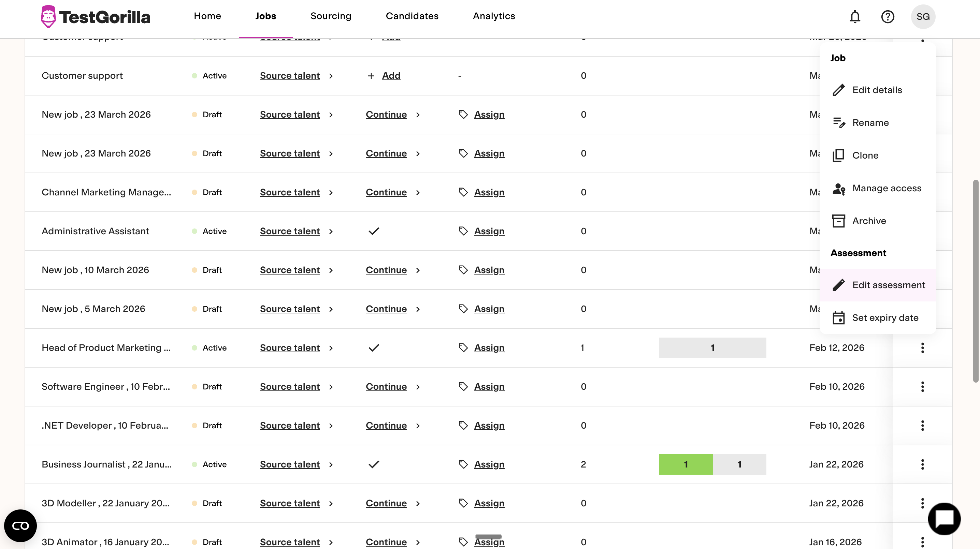This screenshot has width=980, height=549.
Task: Click the Add link in Customer support row
Action: tap(391, 76)
